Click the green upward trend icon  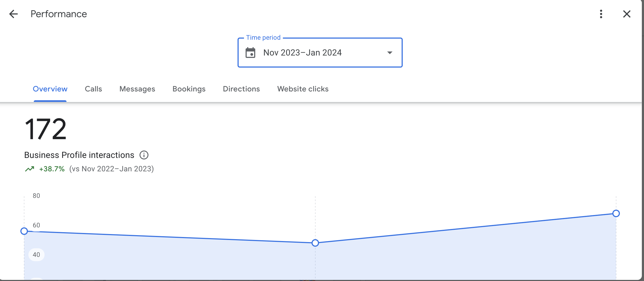click(x=29, y=169)
